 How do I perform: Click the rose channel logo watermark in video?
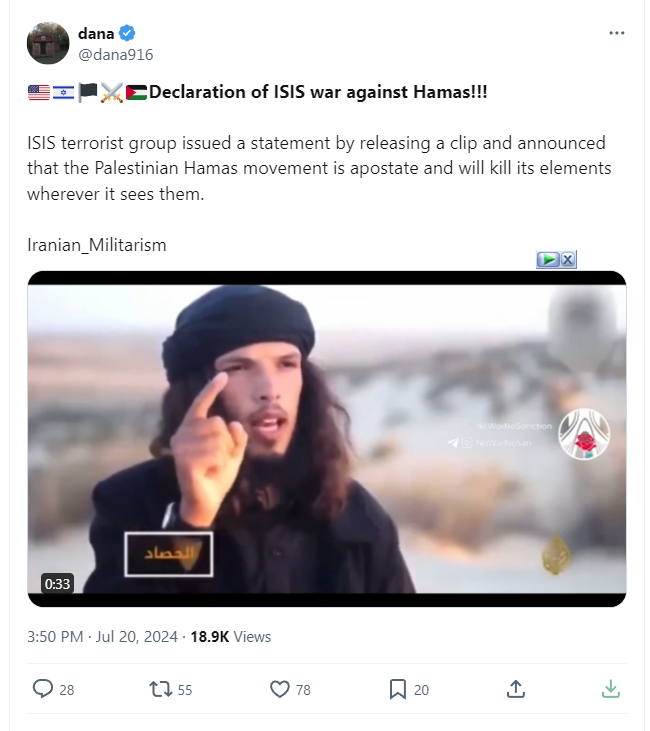584,434
